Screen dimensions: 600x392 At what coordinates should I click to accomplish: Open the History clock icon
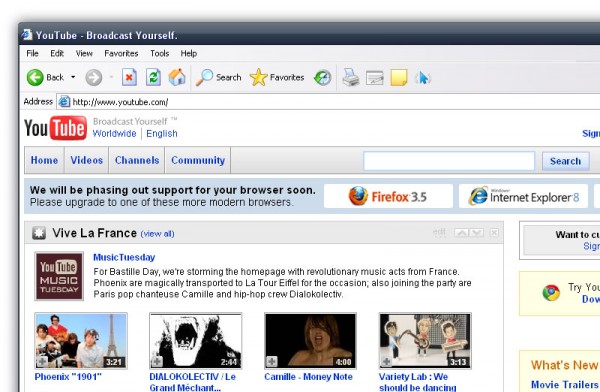coord(323,78)
